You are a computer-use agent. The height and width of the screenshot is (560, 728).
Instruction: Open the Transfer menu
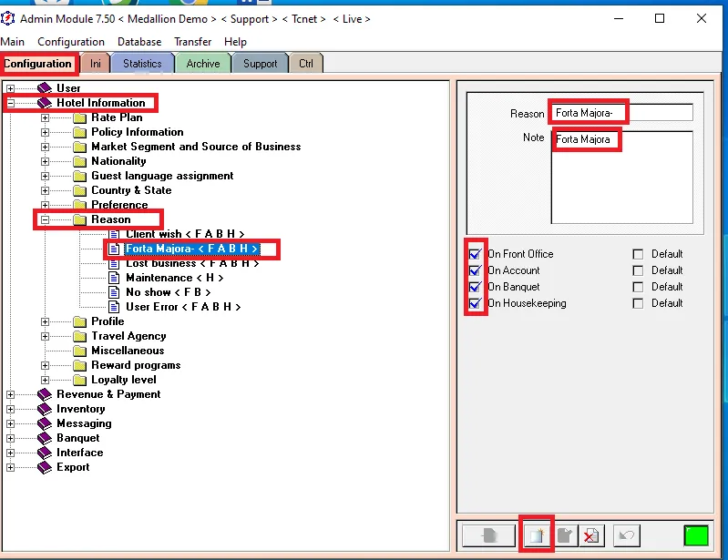(x=192, y=42)
